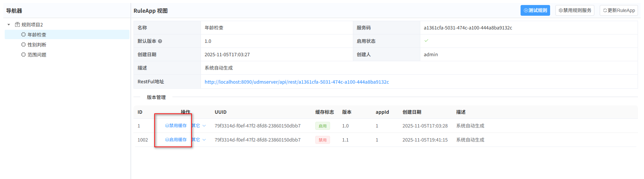Viewport: 644px width, 179px height.
Task: Click the project icon next to 规则项目2
Action: point(17,24)
